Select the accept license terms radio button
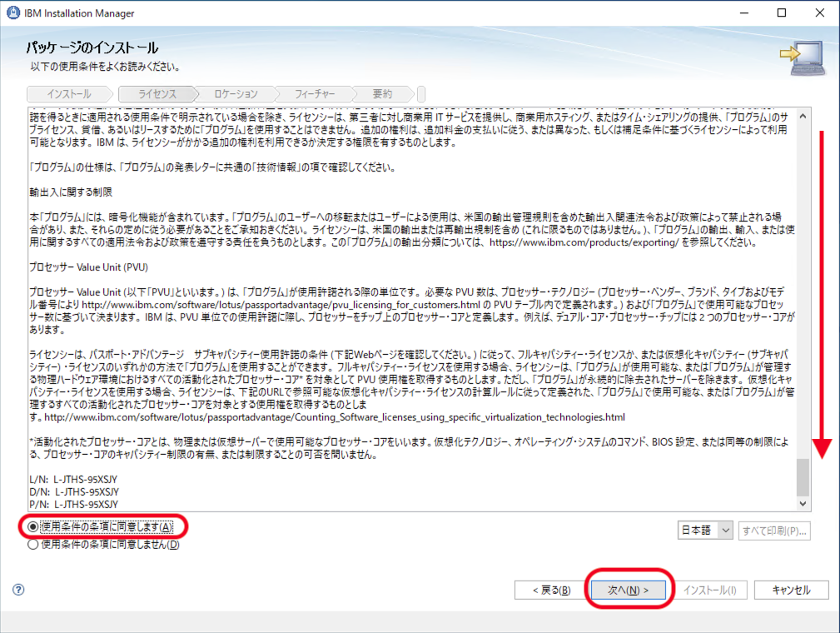 coord(33,527)
